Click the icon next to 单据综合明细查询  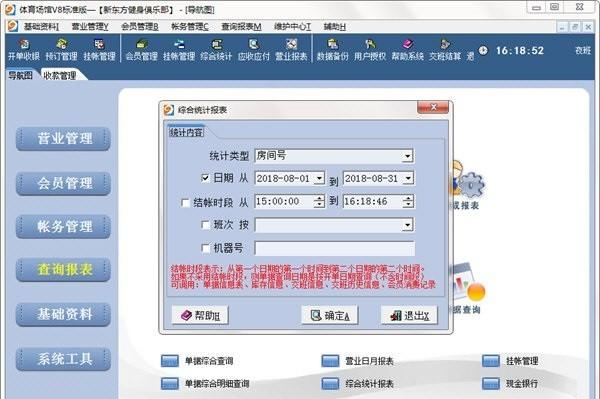tap(170, 383)
